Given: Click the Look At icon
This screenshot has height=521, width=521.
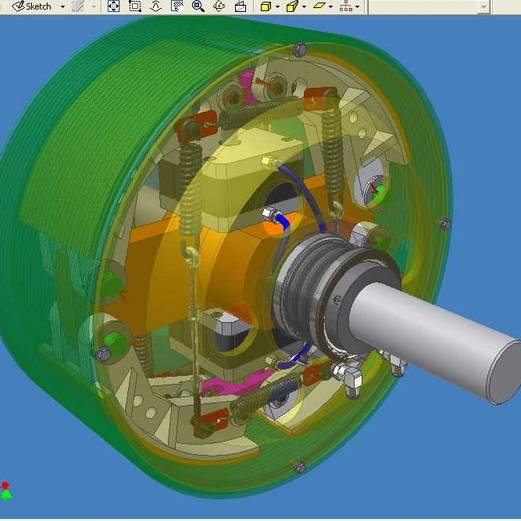Looking at the screenshot, I should click(x=240, y=6).
